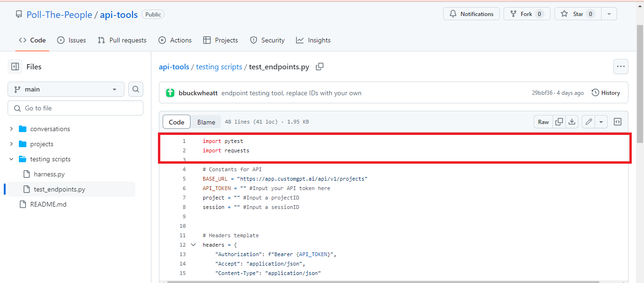Open the symbols panel icon
Image resolution: width=644 pixels, height=283 pixels.
tap(617, 121)
